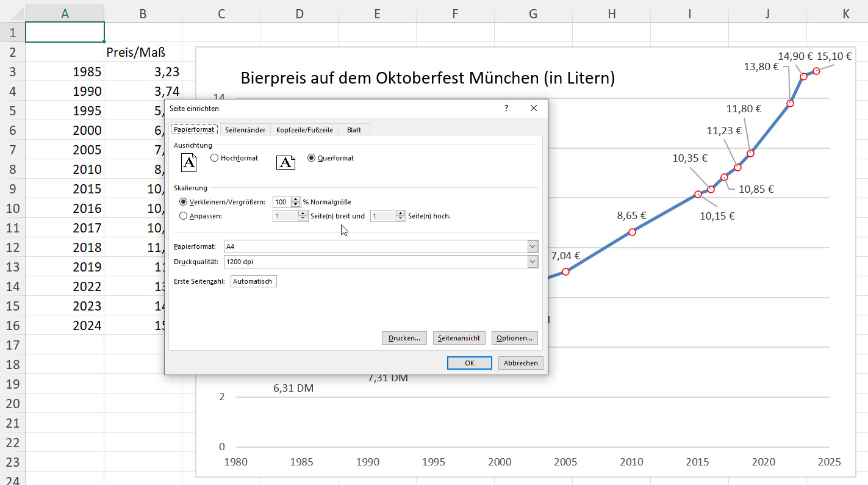The width and height of the screenshot is (868, 485).
Task: Select the Hochformat radio button
Action: tap(215, 158)
